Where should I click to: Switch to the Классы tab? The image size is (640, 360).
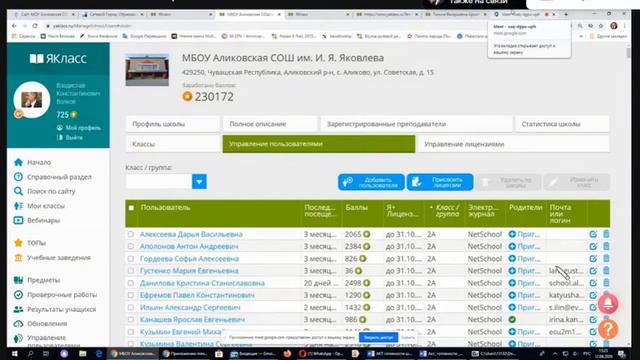coord(173,144)
